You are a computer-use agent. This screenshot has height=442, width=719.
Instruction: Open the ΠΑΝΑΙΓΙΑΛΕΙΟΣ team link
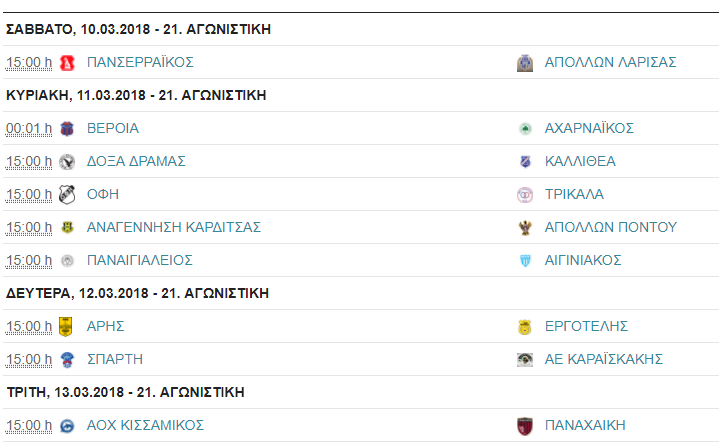[x=140, y=260]
